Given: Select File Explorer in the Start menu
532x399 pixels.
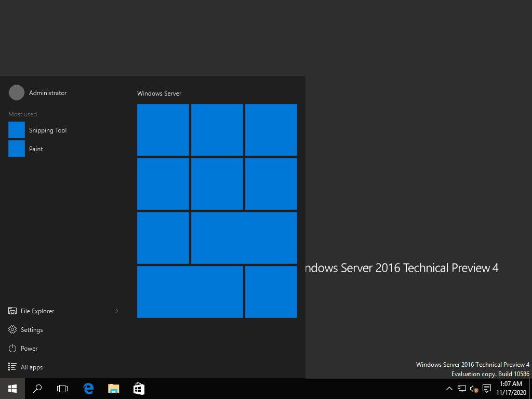Looking at the screenshot, I should point(37,311).
